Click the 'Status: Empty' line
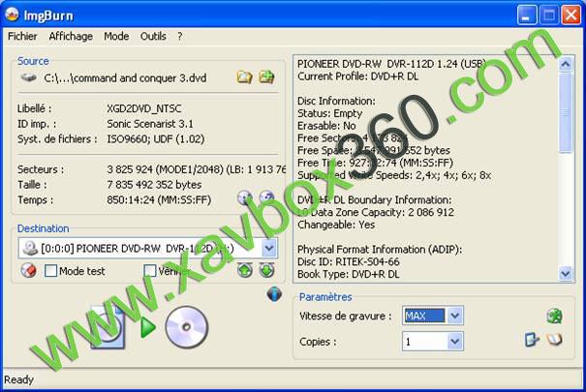586x392 pixels. 329,113
